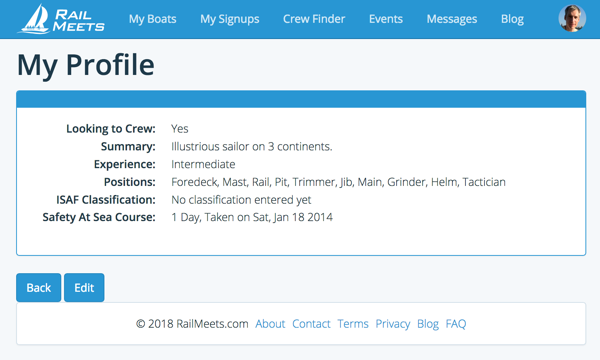Viewport: 600px width, 360px height.
Task: Open Messages from the top bar
Action: pyautogui.click(x=452, y=19)
